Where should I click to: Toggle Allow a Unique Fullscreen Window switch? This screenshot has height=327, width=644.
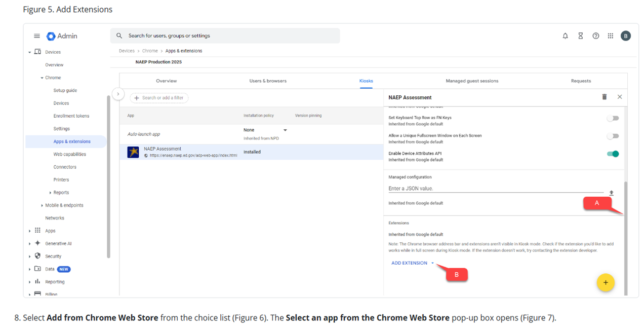613,136
